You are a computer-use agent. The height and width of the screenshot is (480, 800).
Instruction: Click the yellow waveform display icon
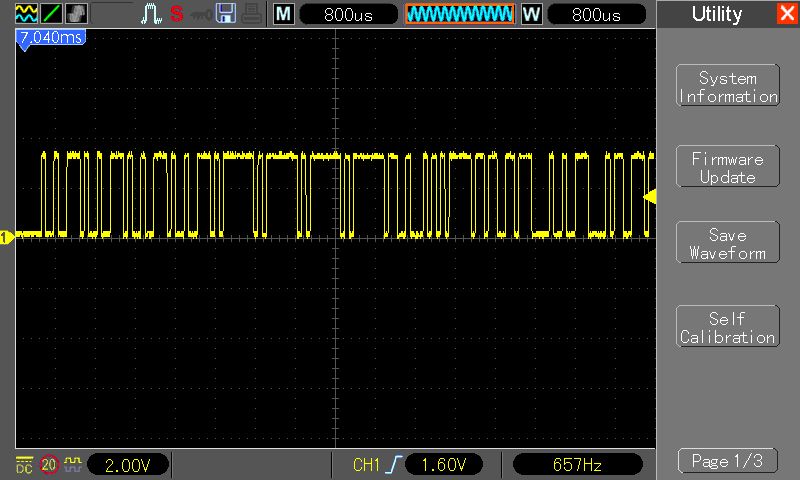(26, 14)
